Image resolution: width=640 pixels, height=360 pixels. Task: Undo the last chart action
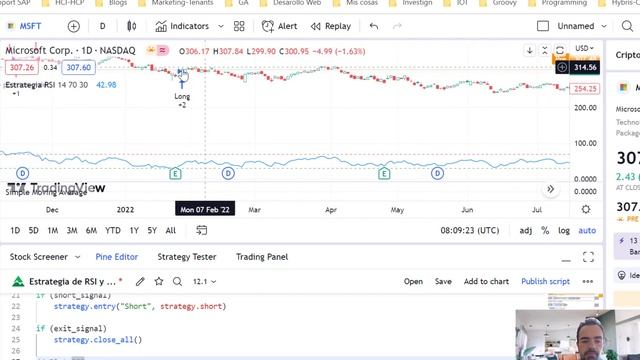coord(374,26)
